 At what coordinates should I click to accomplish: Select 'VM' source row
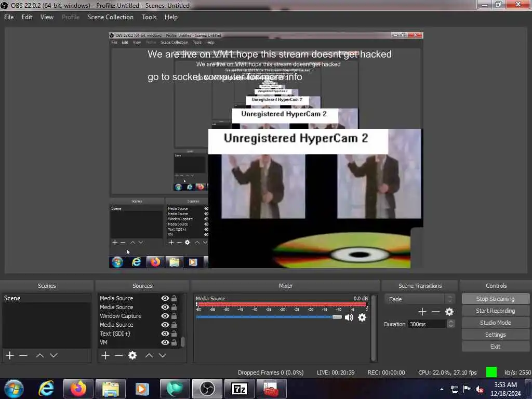tap(138, 342)
